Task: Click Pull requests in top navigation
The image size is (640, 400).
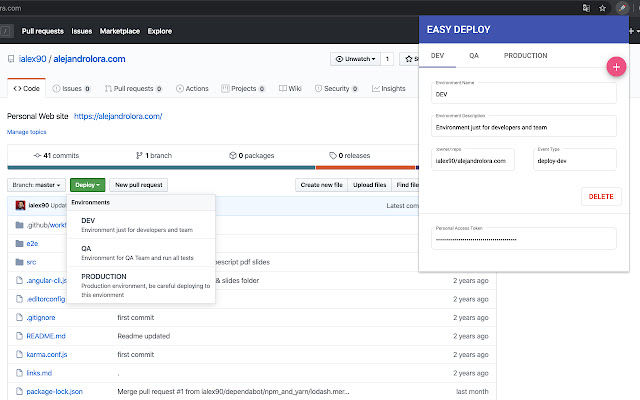Action: coord(42,31)
